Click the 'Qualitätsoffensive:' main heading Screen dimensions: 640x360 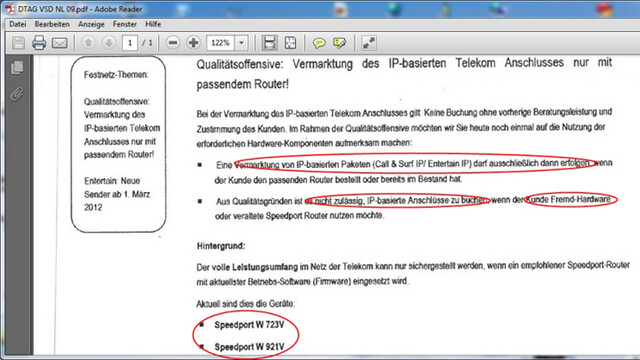pos(240,64)
